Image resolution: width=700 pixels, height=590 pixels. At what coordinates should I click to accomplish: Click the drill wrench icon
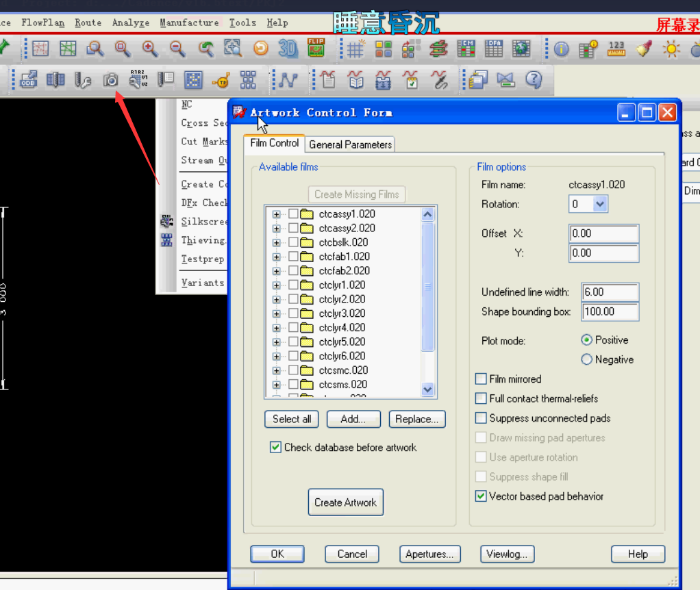pos(83,80)
